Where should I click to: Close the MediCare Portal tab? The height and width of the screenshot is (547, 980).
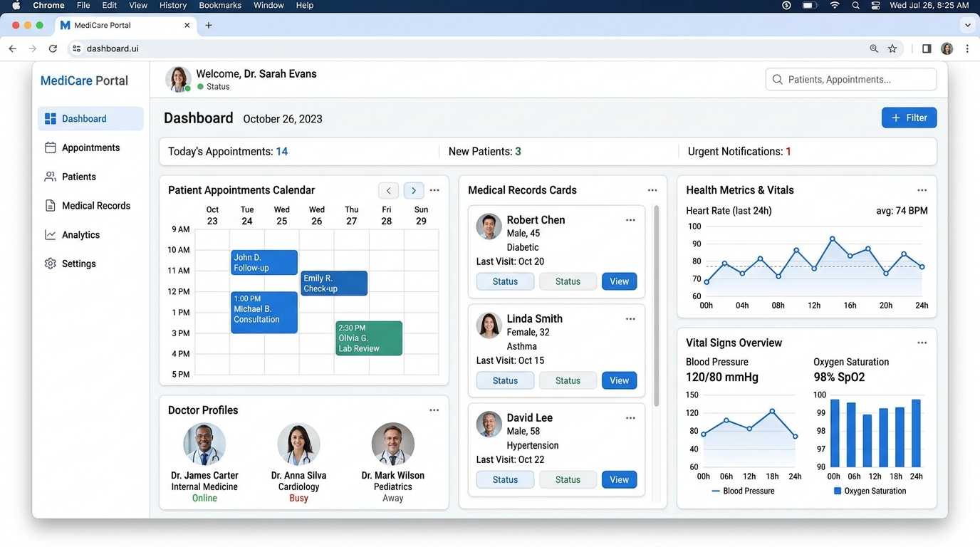tap(187, 25)
